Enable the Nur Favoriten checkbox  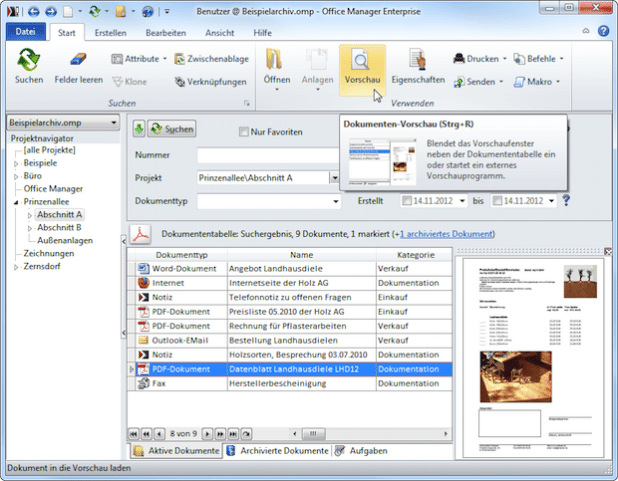243,130
